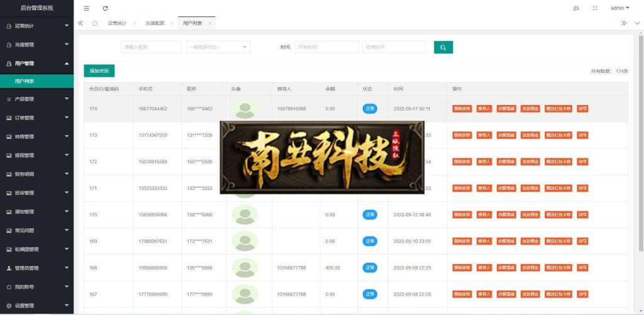This screenshot has width=644, height=315.
Task: Click the refresh icon in the top bar
Action: pyautogui.click(x=105, y=8)
